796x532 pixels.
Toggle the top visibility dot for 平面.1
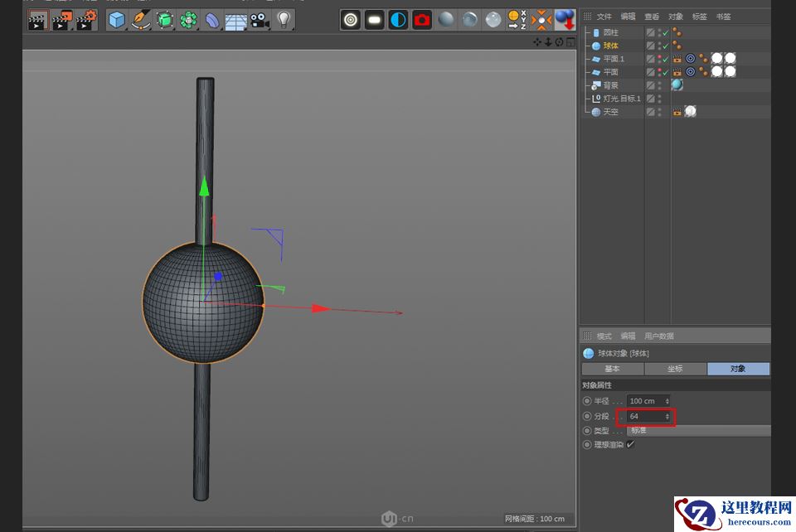tap(660, 56)
